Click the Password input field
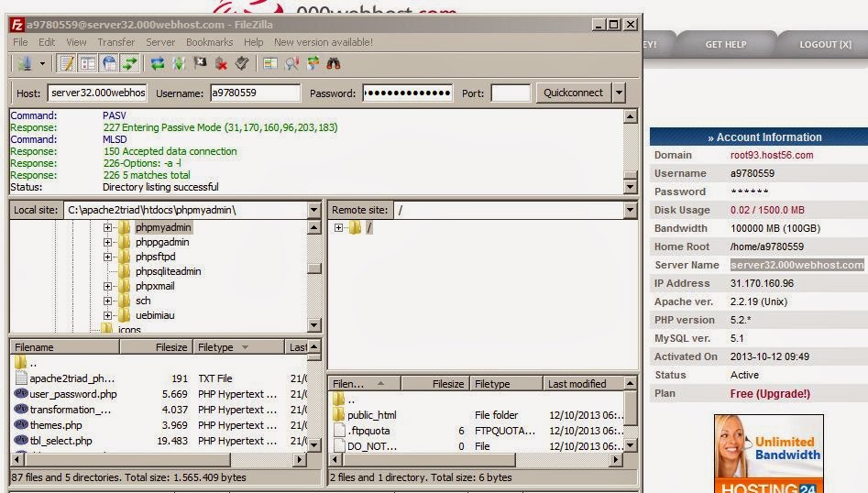The height and width of the screenshot is (493, 868). click(408, 93)
